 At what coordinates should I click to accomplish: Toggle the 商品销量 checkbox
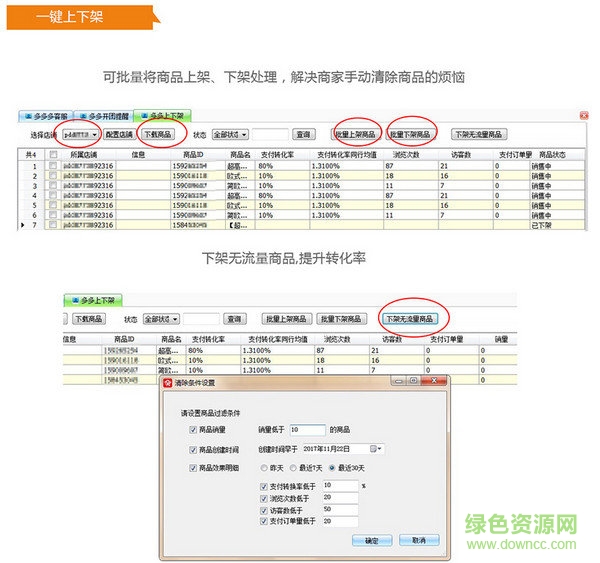[x=193, y=430]
